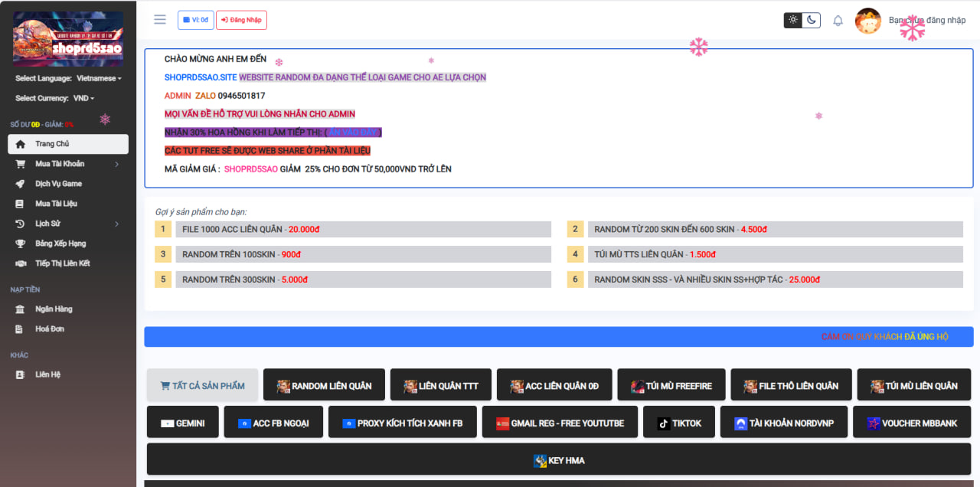This screenshot has width=980, height=487.
Task: Switch to dark mode with the moon toggle
Action: click(811, 20)
